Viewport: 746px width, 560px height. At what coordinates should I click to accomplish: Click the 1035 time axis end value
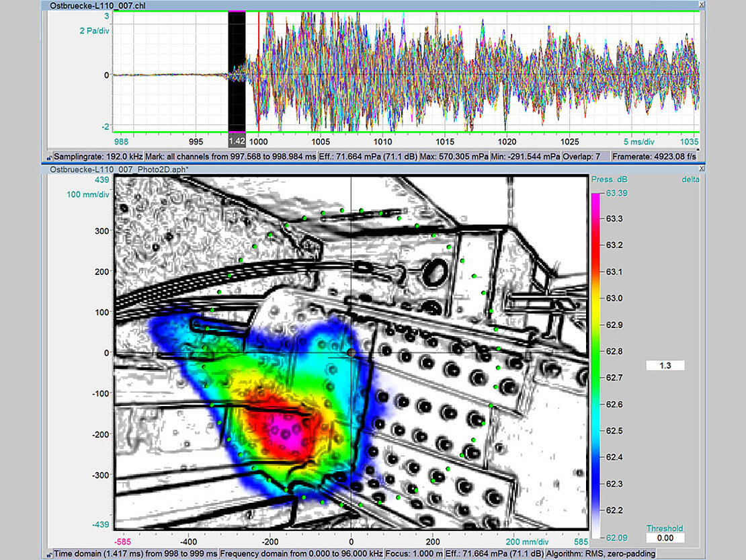[x=690, y=142]
